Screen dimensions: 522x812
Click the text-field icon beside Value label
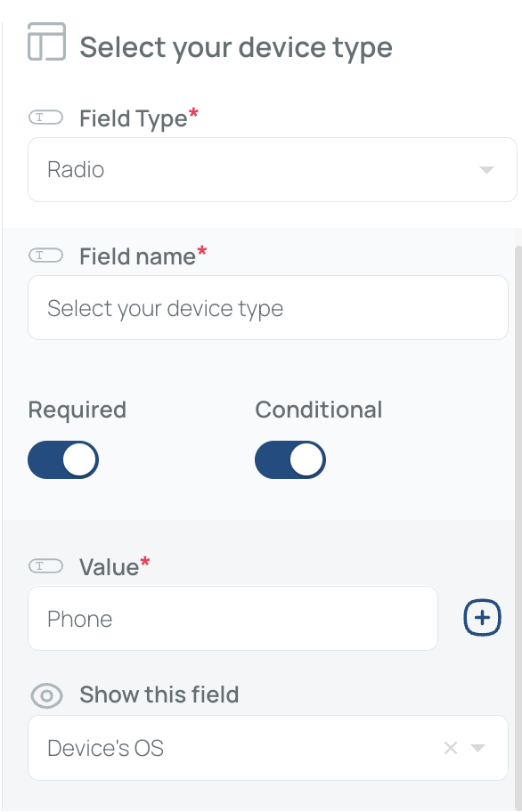[x=45, y=566]
